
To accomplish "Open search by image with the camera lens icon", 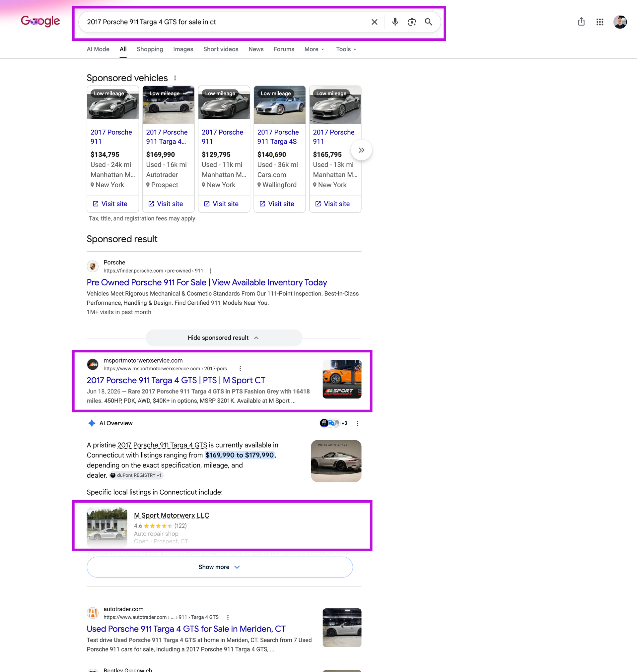I will coord(412,22).
